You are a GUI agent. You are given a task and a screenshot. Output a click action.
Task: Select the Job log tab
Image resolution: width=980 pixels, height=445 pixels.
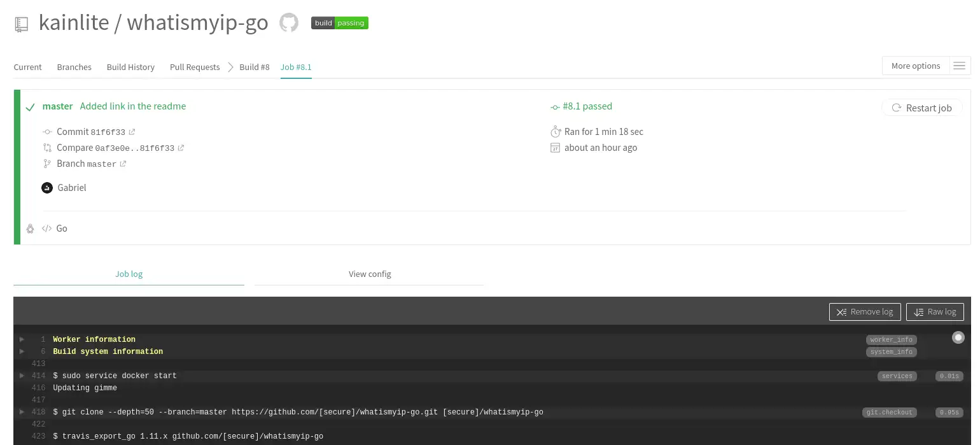tap(129, 274)
